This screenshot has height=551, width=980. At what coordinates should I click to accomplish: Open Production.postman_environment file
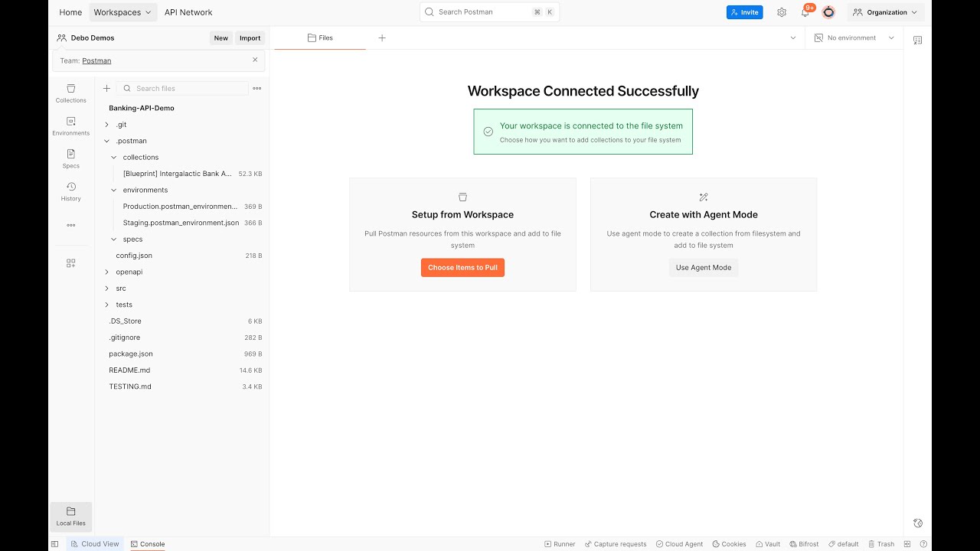[182, 207]
